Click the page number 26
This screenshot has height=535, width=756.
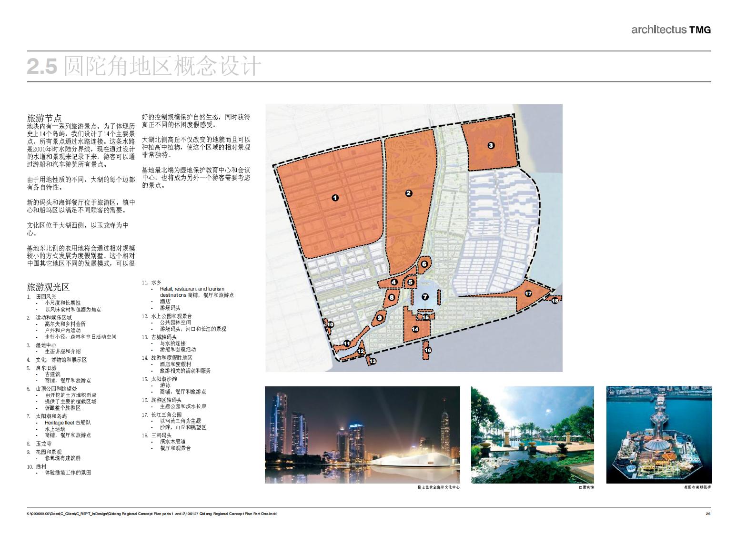click(708, 514)
